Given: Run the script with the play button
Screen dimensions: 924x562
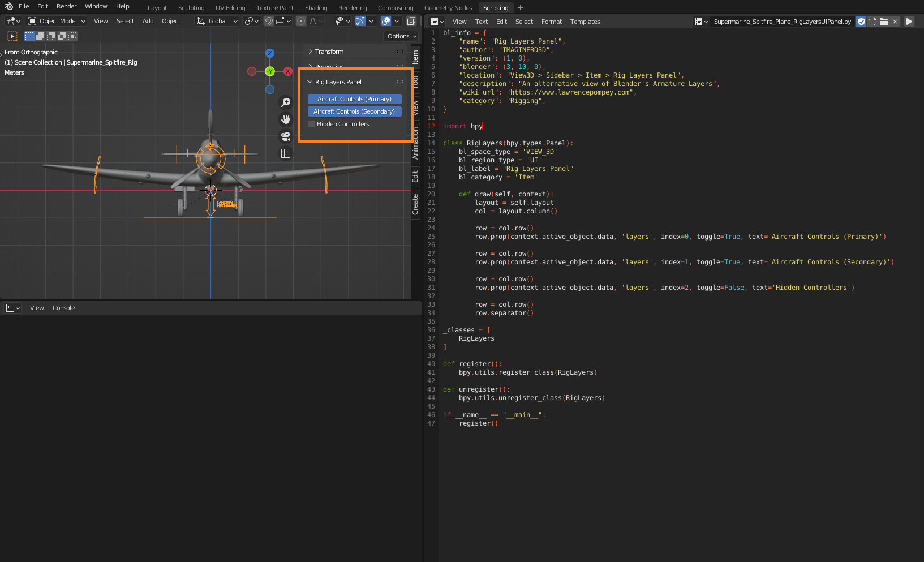Looking at the screenshot, I should [909, 22].
